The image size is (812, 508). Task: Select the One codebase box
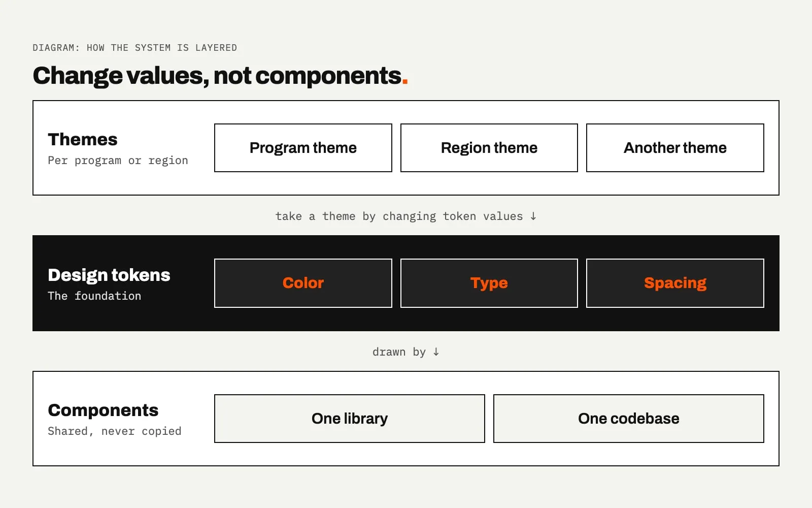coord(629,419)
